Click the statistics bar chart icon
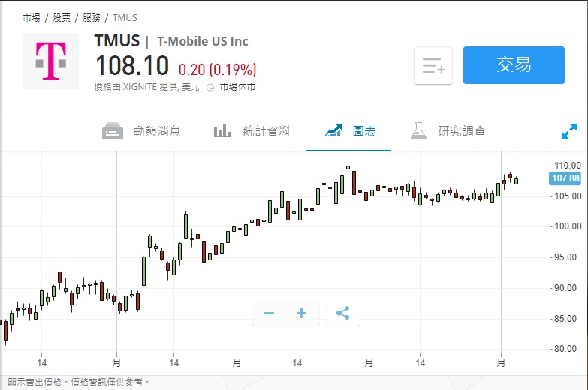588x390 pixels. point(222,131)
